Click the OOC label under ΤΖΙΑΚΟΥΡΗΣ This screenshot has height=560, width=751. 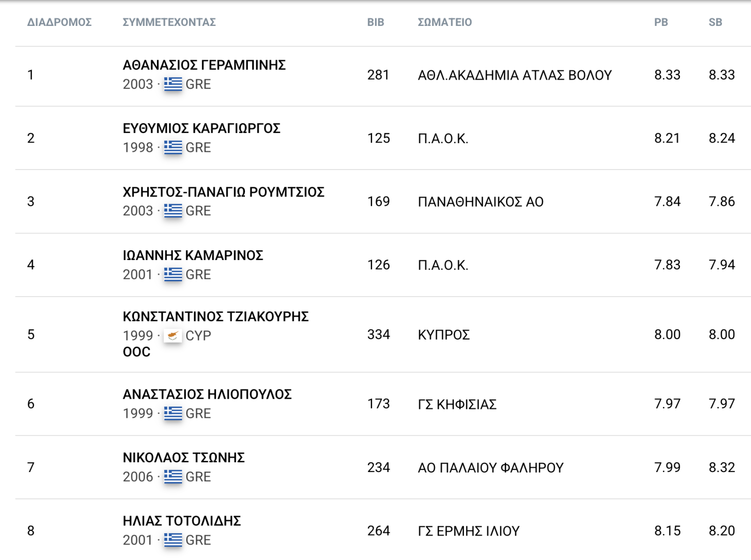[136, 352]
